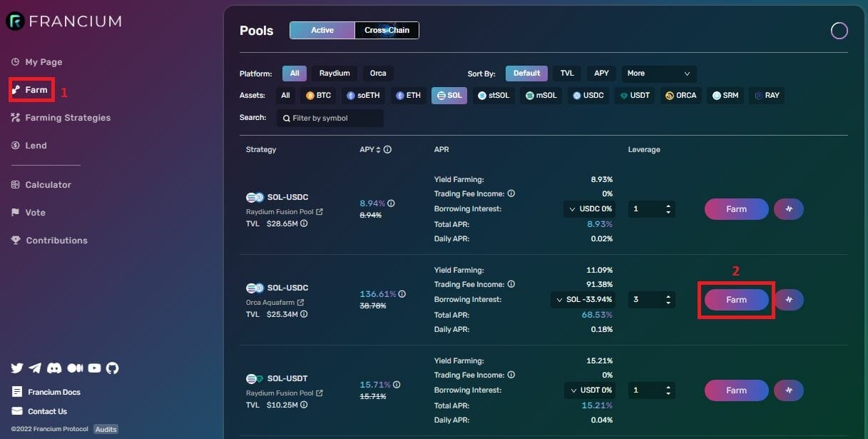Go to Farming Strategies in sidebar
Screen dimensions: 868x439
pyautogui.click(x=68, y=118)
